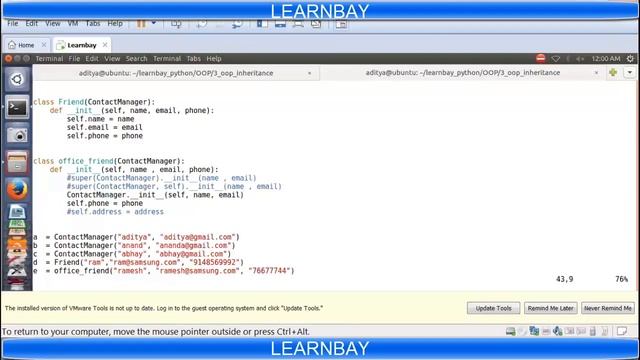Launch Firefox from the Ubuntu dock
This screenshot has width=640, height=360.
(17, 190)
